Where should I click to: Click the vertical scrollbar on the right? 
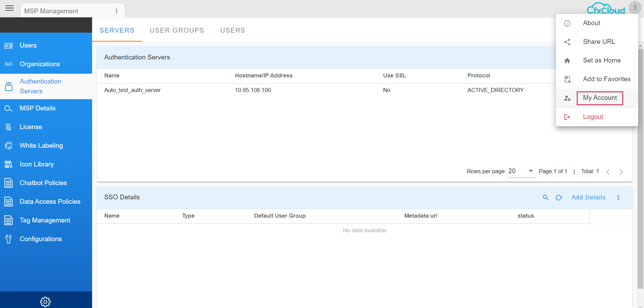point(640,170)
